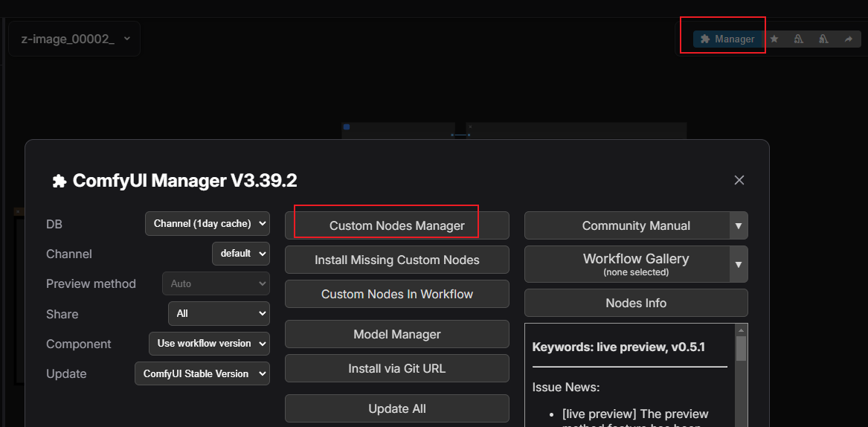The width and height of the screenshot is (868, 427).
Task: Click the Update All button
Action: [397, 408]
